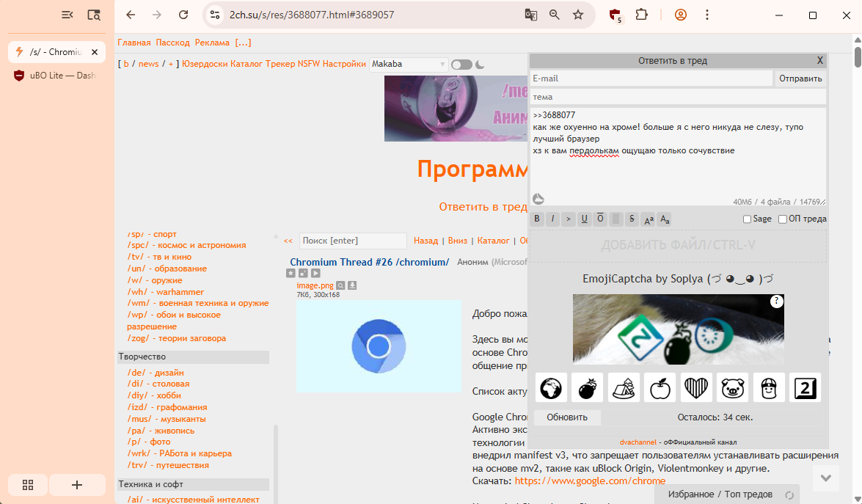
Task: Enable the Sage checkbox
Action: point(747,219)
